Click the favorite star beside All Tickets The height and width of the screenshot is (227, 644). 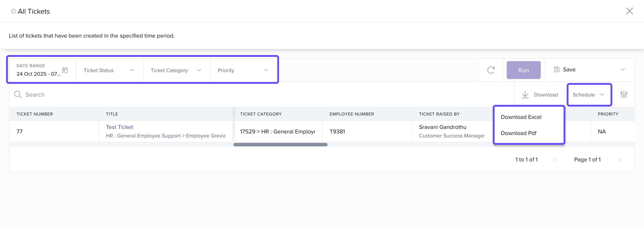tap(13, 11)
